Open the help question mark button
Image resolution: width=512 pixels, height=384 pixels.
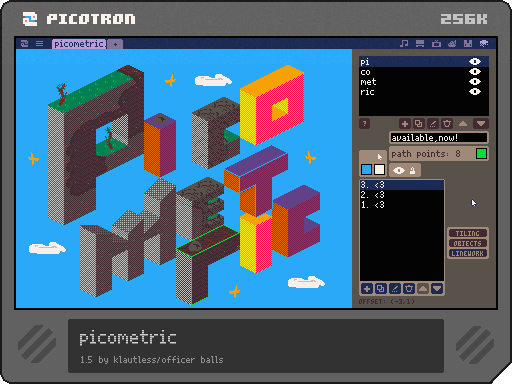point(364,124)
